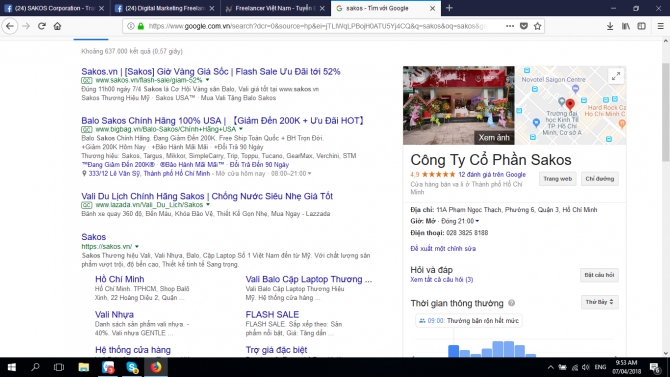This screenshot has width=670, height=377.
Task: Open Task View on the taskbar
Action: (59, 367)
